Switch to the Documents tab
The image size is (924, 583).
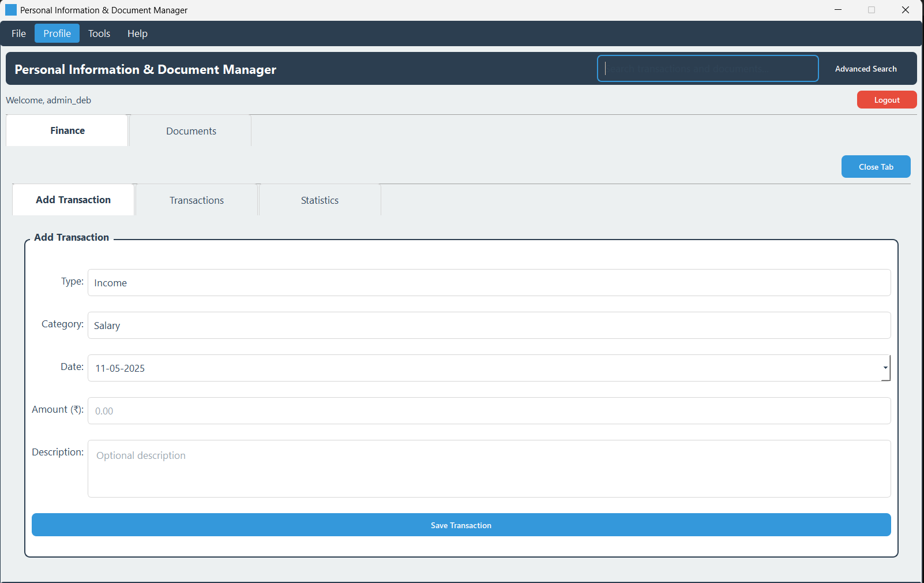[191, 131]
